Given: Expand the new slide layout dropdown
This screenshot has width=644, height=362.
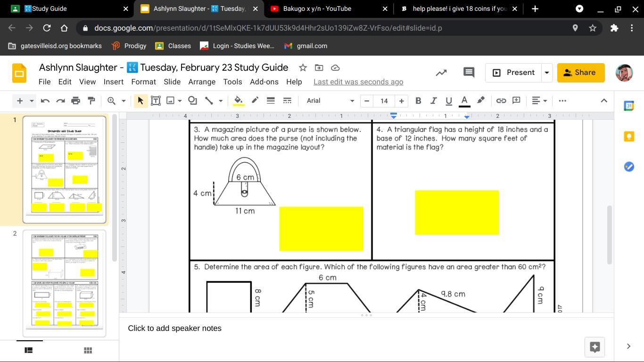Looking at the screenshot, I should click(x=32, y=100).
